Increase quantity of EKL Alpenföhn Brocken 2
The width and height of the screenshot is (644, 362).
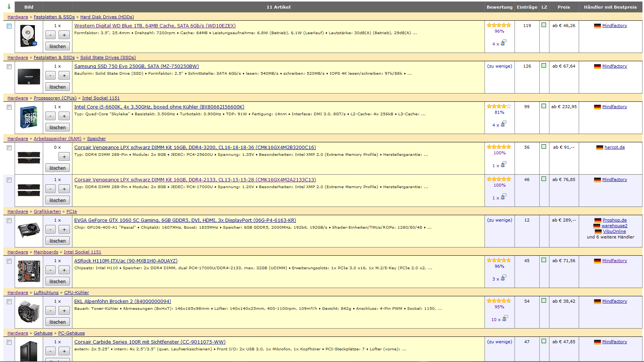tap(64, 311)
